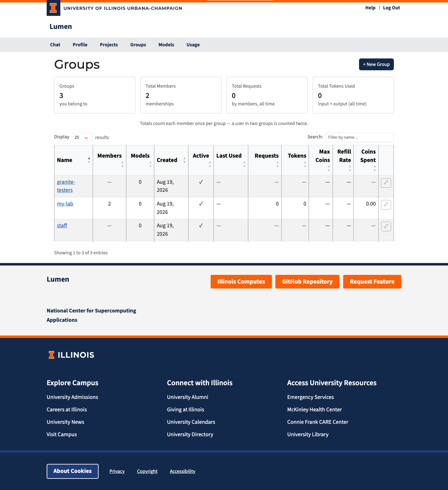The image size is (448, 490).
Task: Open the Display results count dropdown
Action: pos(82,137)
